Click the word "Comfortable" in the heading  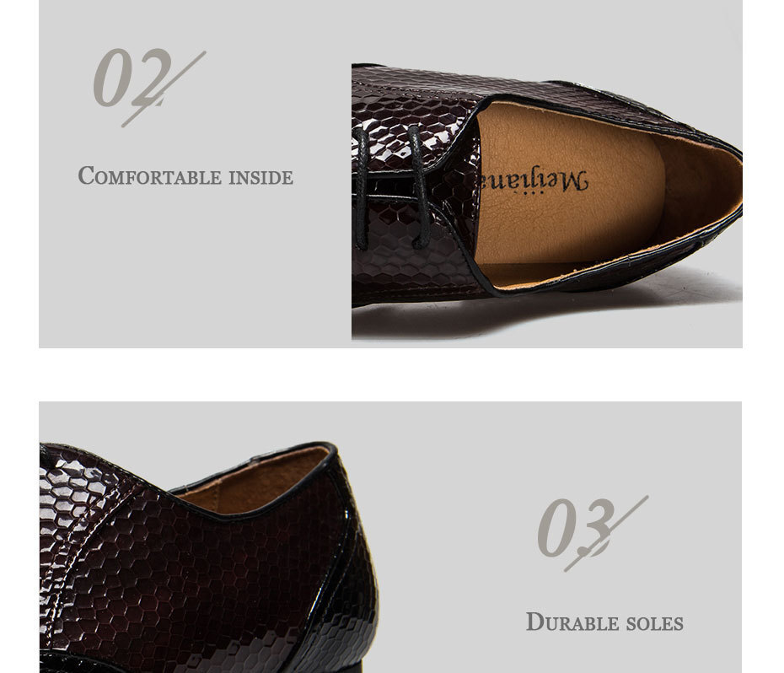(x=149, y=176)
